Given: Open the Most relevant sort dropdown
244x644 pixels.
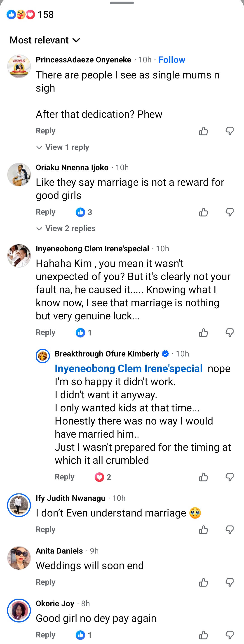Looking at the screenshot, I should tap(45, 40).
